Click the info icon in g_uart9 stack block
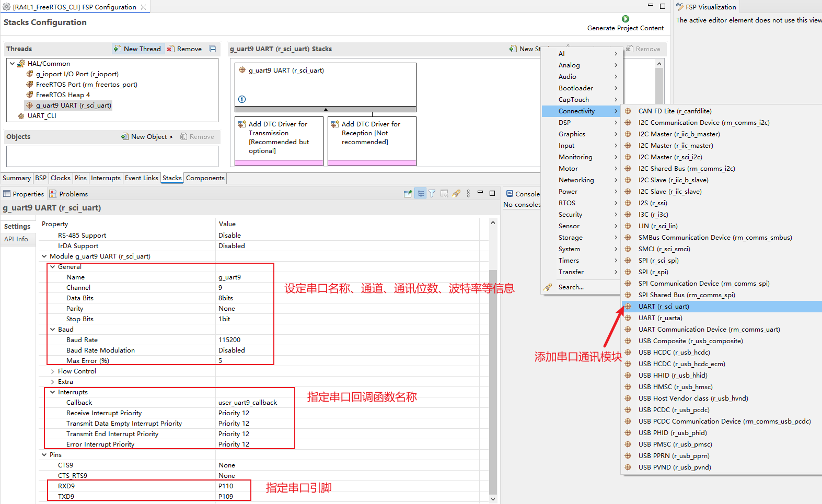822x504 pixels. coord(242,99)
